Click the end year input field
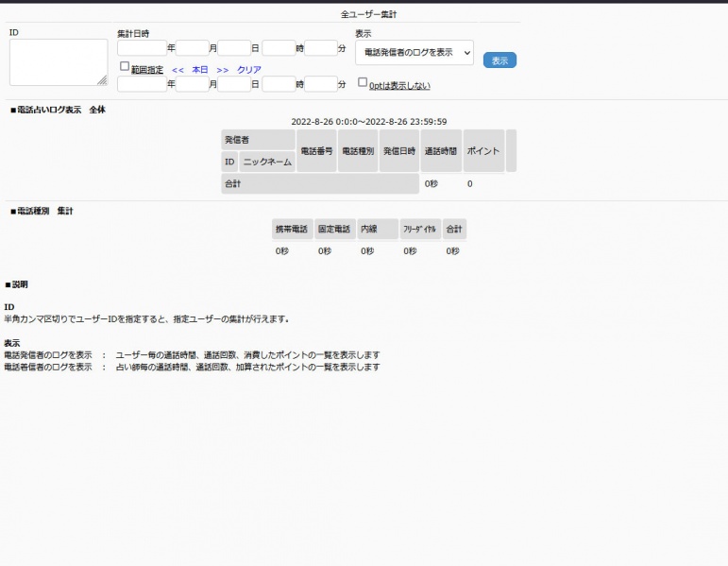This screenshot has width=728, height=566. pyautogui.click(x=142, y=84)
